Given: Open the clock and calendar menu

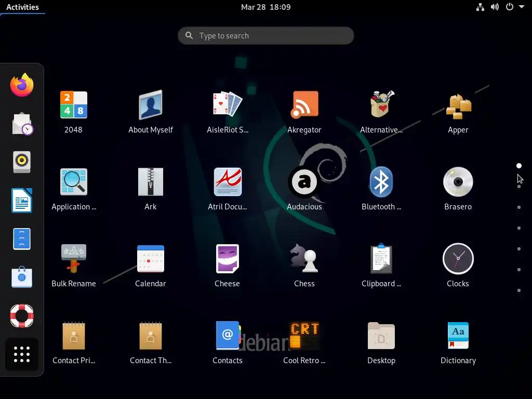Looking at the screenshot, I should pyautogui.click(x=265, y=7).
